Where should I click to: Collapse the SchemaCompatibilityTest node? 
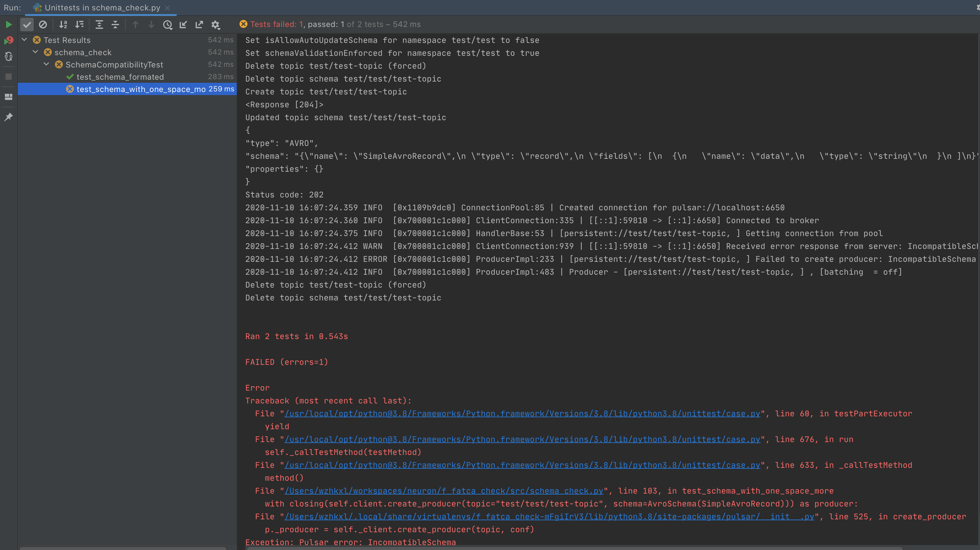click(x=46, y=64)
